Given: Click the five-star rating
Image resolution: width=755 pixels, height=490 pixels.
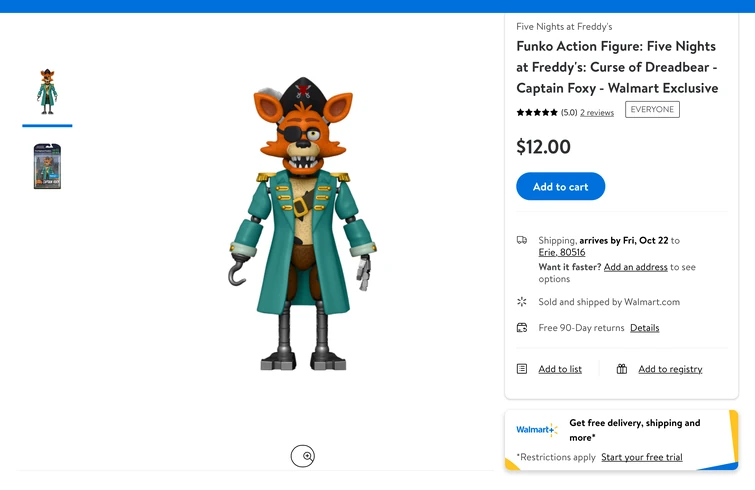Looking at the screenshot, I should [537, 112].
